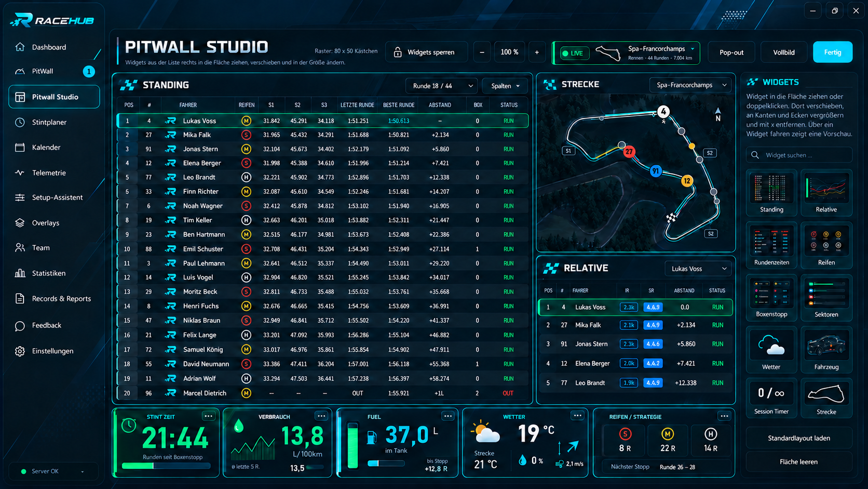
Task: Click the Overlays layers icon
Action: [20, 223]
